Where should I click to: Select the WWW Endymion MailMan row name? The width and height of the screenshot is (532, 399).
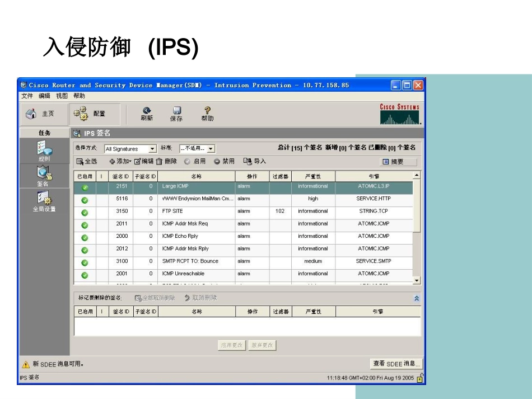click(x=198, y=199)
